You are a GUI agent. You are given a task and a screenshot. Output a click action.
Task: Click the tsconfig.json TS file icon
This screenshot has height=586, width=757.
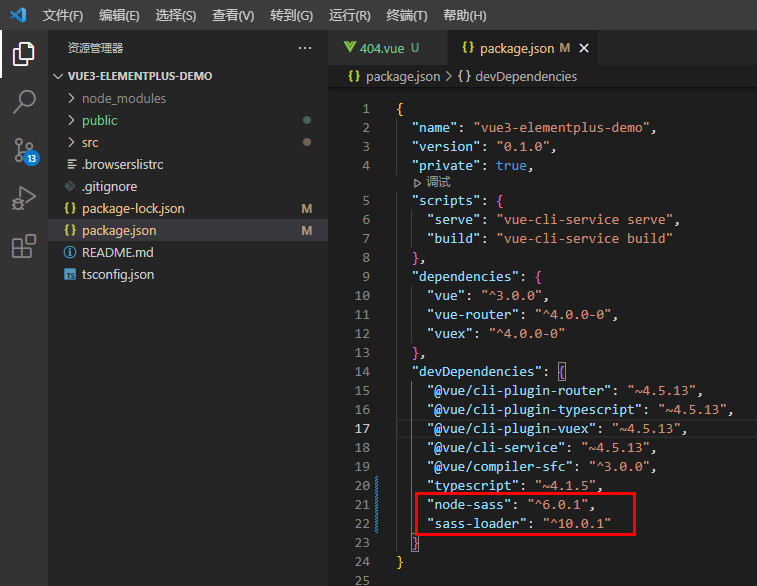pos(70,275)
